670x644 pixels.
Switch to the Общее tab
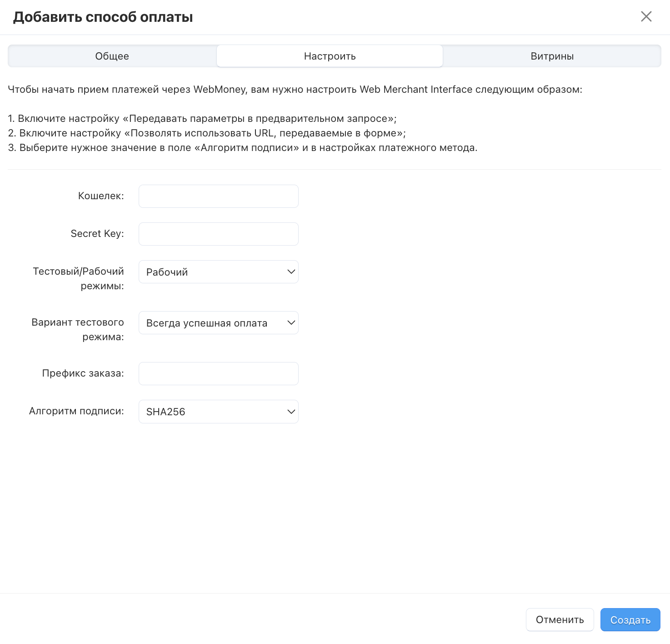tap(112, 56)
